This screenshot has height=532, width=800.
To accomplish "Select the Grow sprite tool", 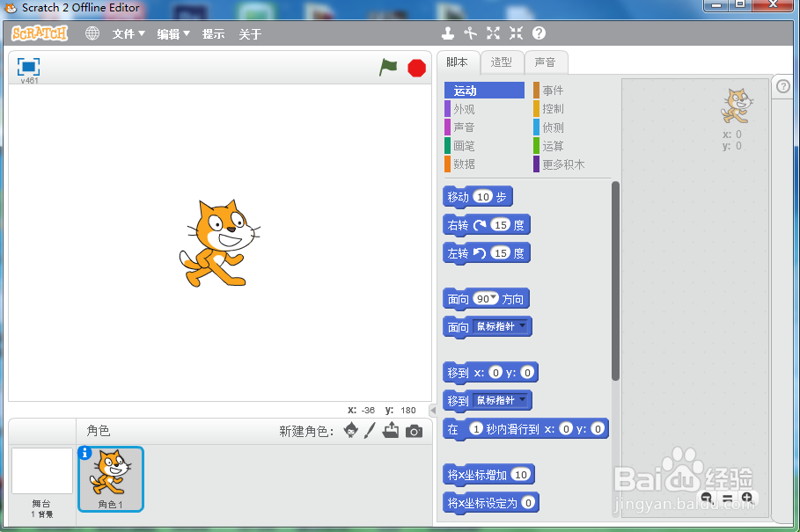I will coord(494,33).
